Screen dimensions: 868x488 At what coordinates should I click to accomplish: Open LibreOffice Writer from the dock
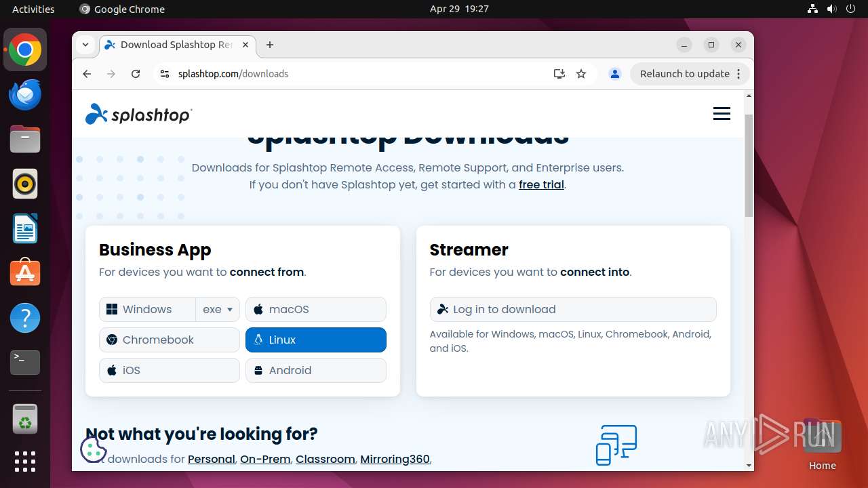click(25, 228)
